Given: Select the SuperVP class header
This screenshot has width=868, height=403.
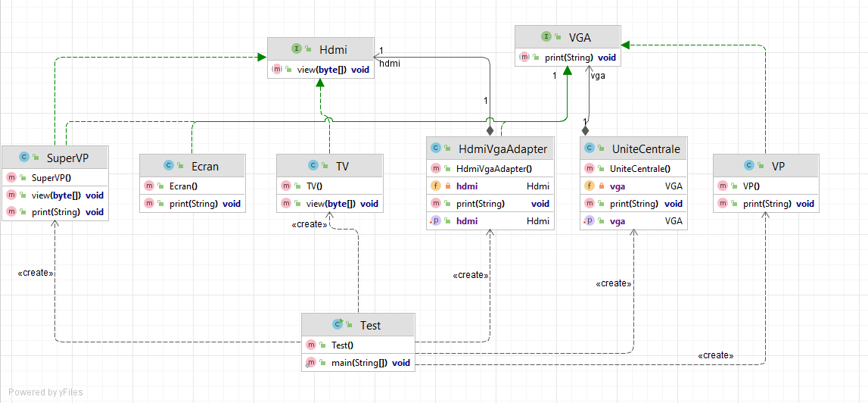Looking at the screenshot, I should [54, 158].
